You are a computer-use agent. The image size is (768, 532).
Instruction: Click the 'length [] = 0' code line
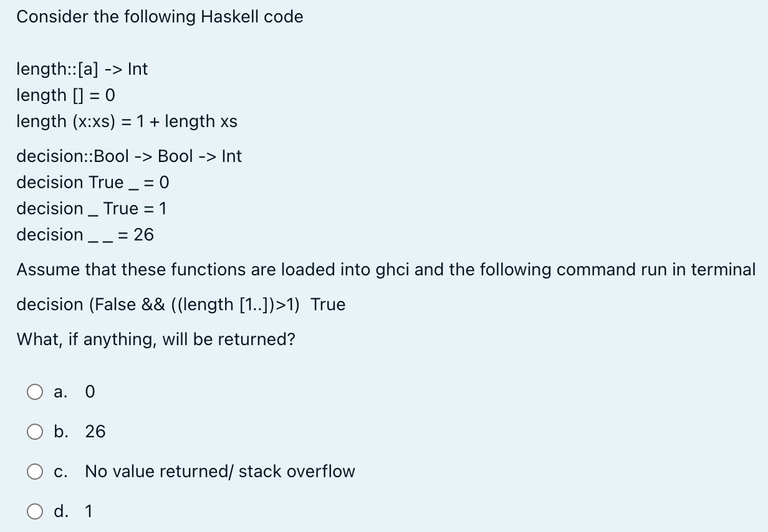pos(66,95)
